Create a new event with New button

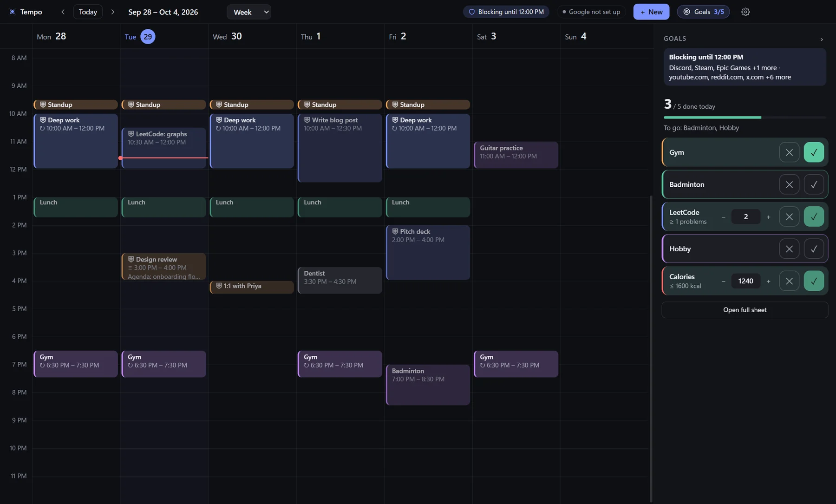tap(651, 12)
